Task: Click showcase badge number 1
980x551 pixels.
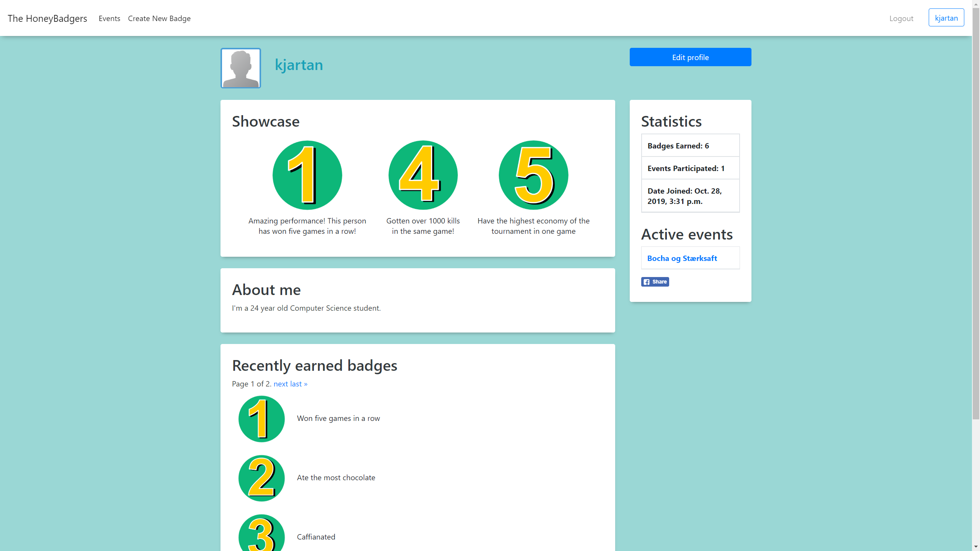Action: click(x=307, y=175)
